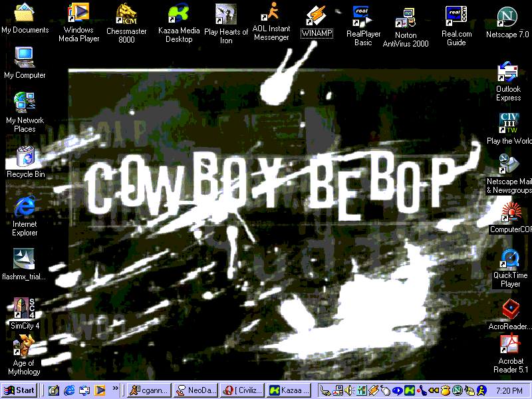Switch to the cgann... AIM taskbar window
532x399 pixels.
click(149, 390)
